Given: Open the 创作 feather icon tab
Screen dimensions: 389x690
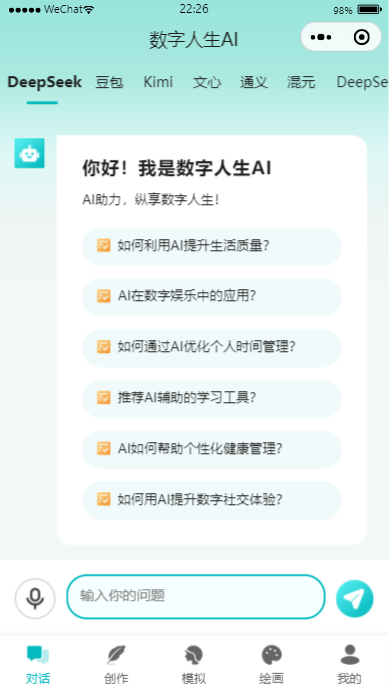Looking at the screenshot, I should pos(116,664).
